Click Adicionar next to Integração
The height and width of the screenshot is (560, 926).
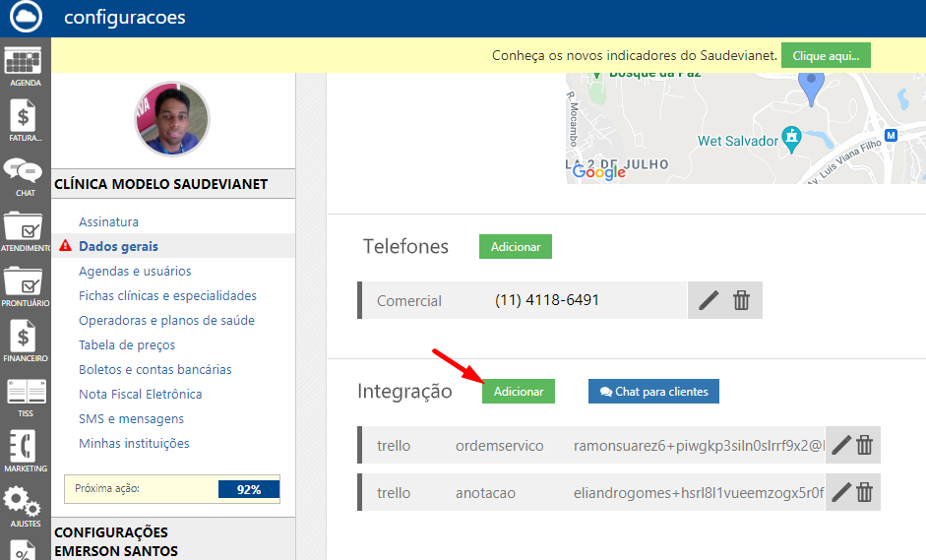click(x=519, y=391)
